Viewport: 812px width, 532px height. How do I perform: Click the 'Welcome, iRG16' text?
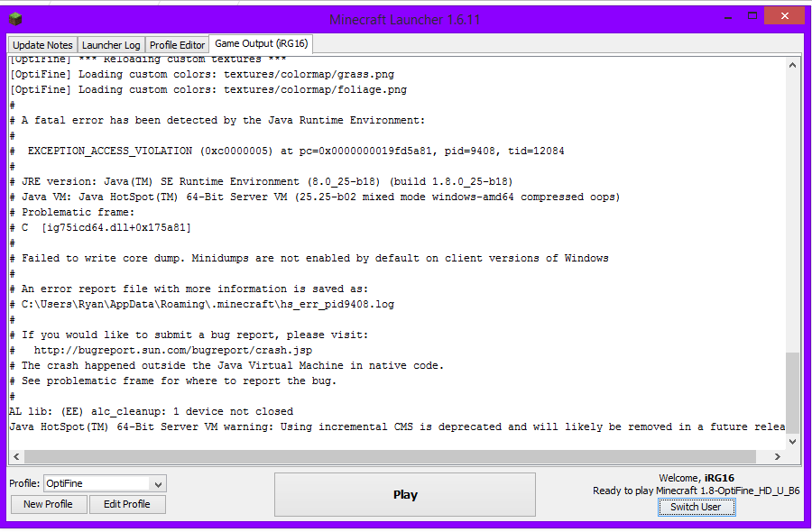697,478
